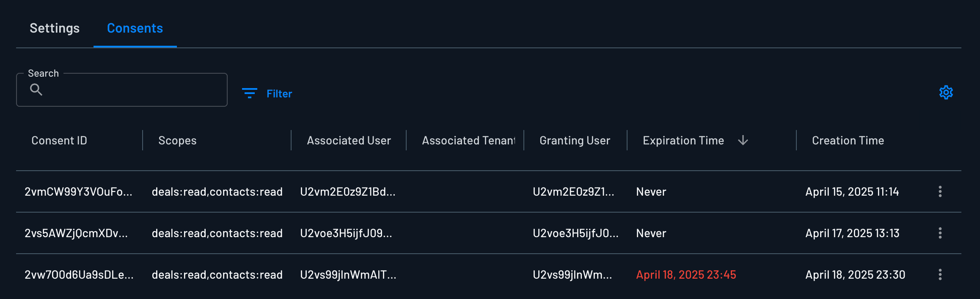The image size is (980, 299).
Task: Sort table by Consent ID column
Action: [x=60, y=140]
